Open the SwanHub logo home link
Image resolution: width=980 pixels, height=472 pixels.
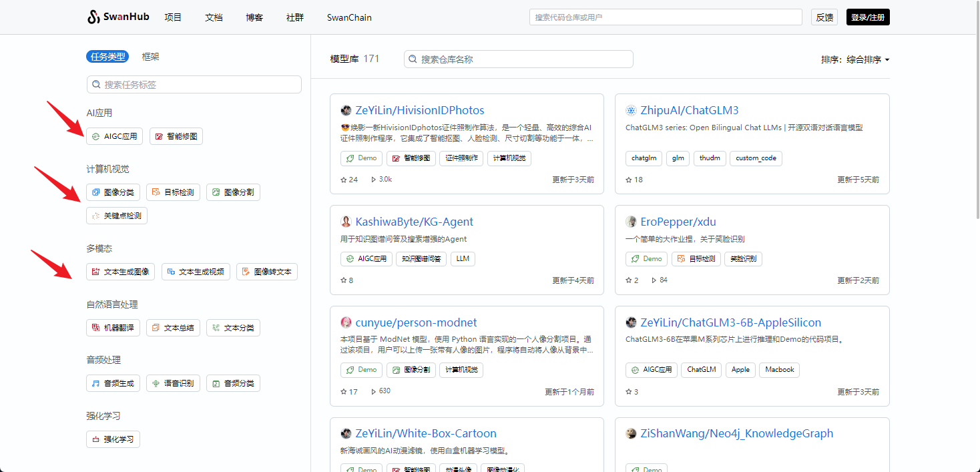coord(118,17)
